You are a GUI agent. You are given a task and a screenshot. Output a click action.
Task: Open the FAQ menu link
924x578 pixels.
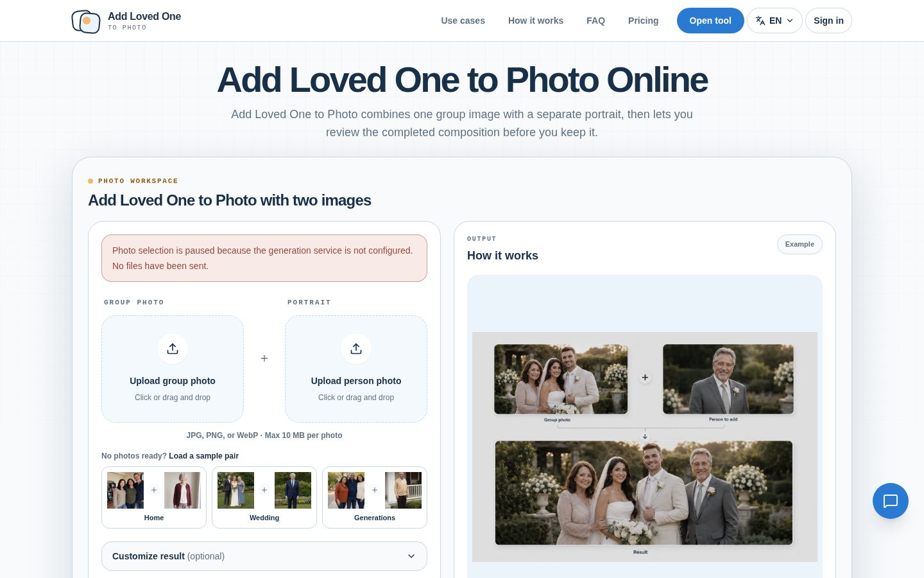[x=595, y=21]
